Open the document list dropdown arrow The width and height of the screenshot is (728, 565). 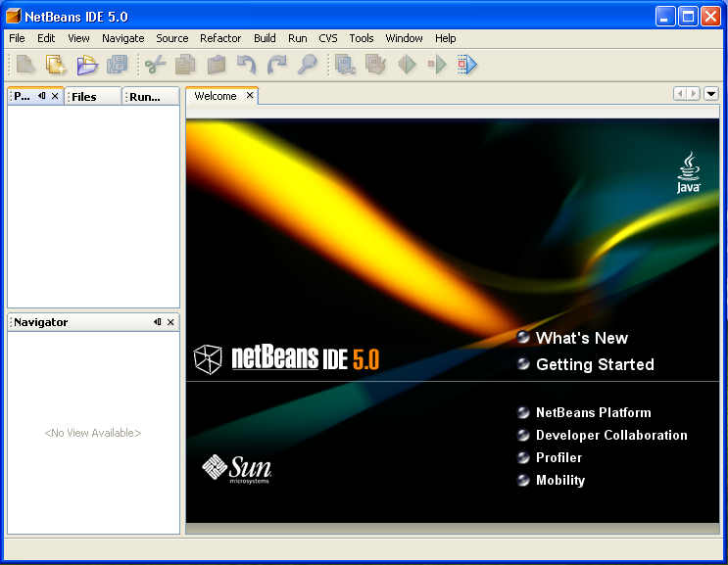(710, 94)
